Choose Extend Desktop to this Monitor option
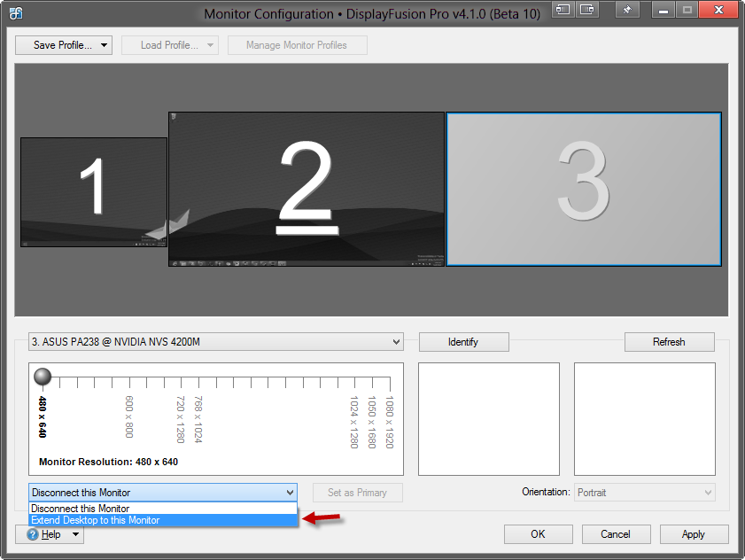 (163, 520)
